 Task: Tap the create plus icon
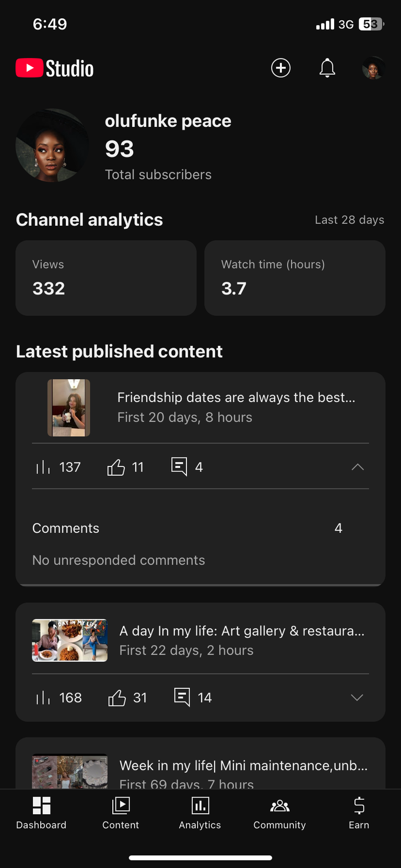[281, 68]
